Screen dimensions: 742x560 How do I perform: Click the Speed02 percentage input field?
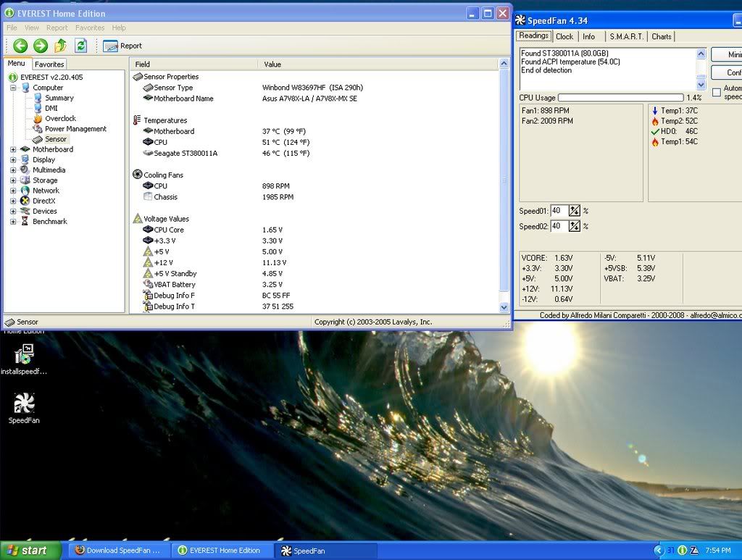pos(559,226)
